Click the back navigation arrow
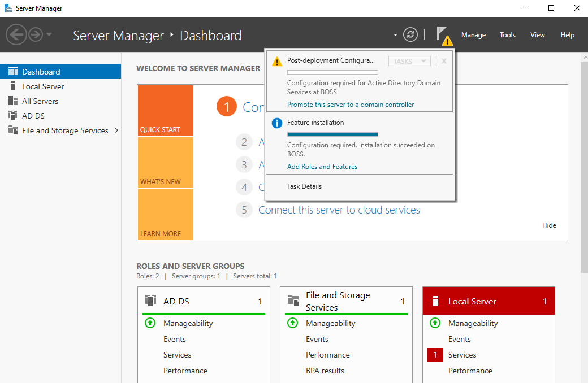The image size is (588, 383). point(16,35)
